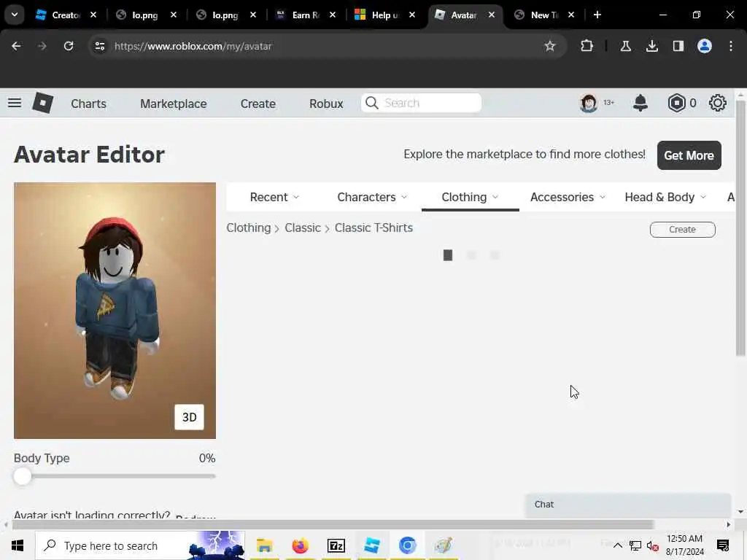Click the network tray icon
The image size is (747, 560).
coord(635,545)
